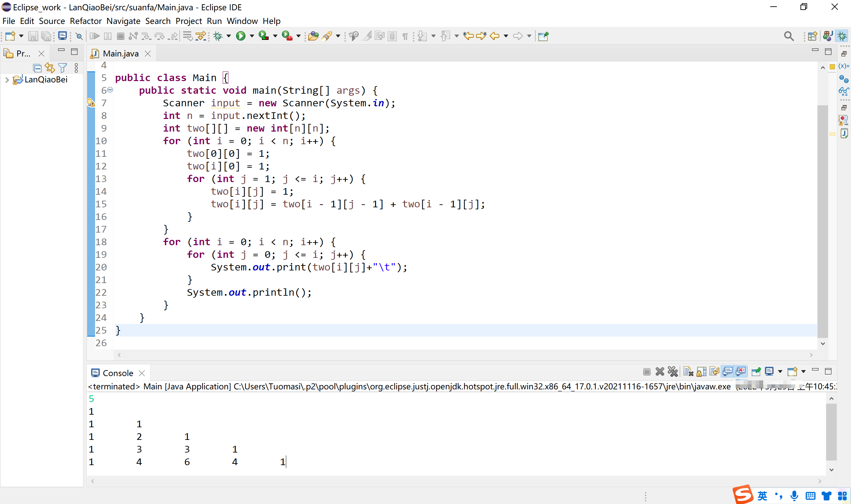The height and width of the screenshot is (504, 851).
Task: Click the Debug bug icon in toolbar
Action: coord(218,36)
